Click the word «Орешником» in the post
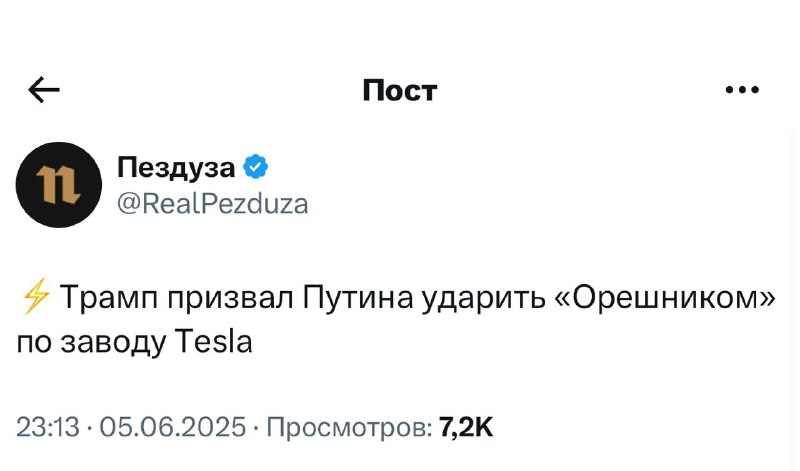This screenshot has width=800, height=471. tap(664, 297)
